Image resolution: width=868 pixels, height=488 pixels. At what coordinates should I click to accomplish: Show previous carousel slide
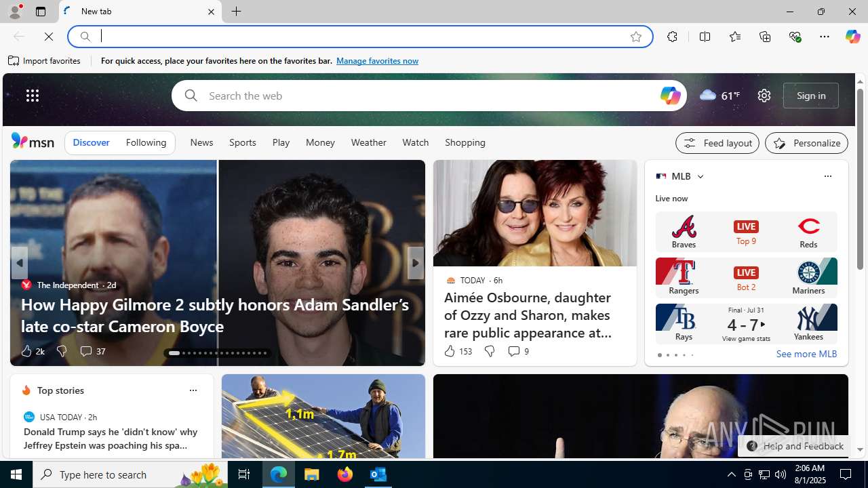[19, 263]
